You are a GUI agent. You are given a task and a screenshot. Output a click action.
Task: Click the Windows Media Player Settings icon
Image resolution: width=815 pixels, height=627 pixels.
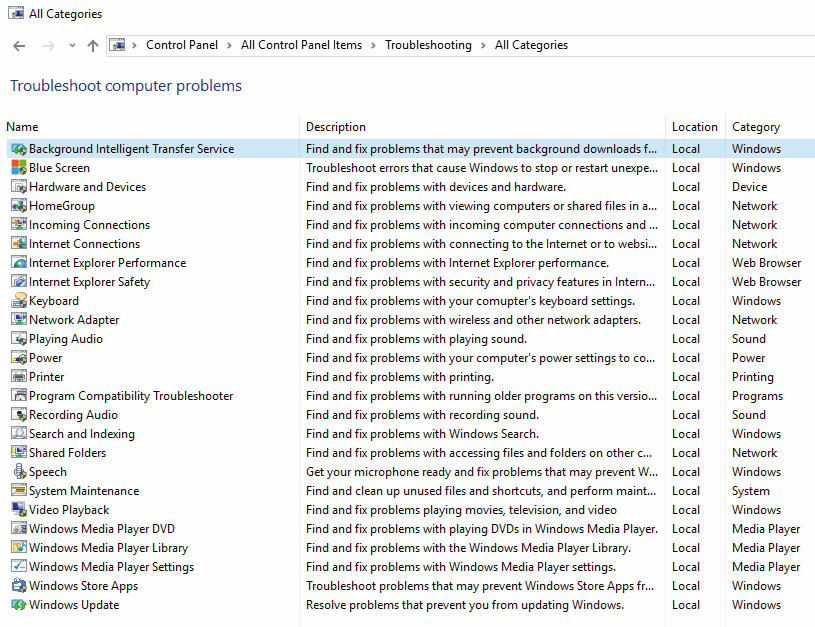tap(19, 567)
